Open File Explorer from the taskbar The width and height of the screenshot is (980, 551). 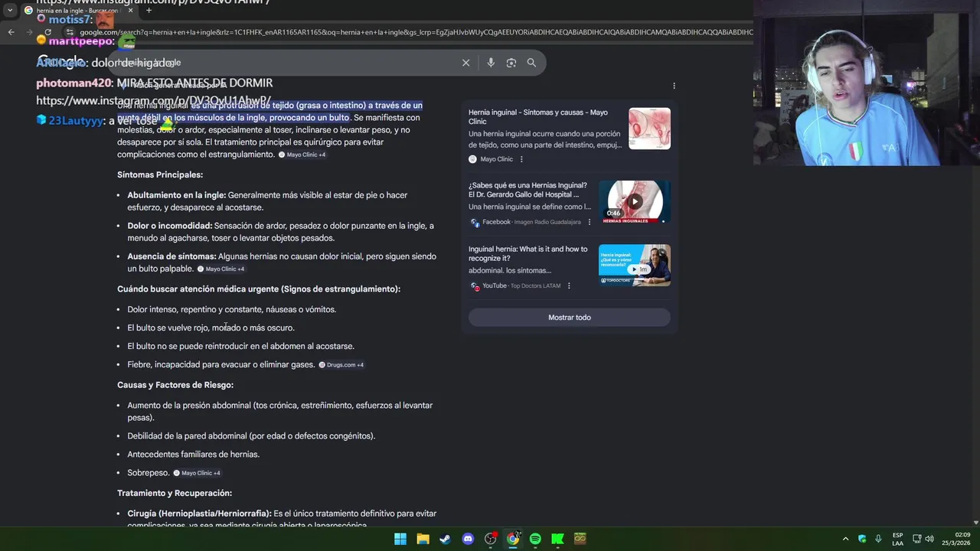tap(423, 539)
